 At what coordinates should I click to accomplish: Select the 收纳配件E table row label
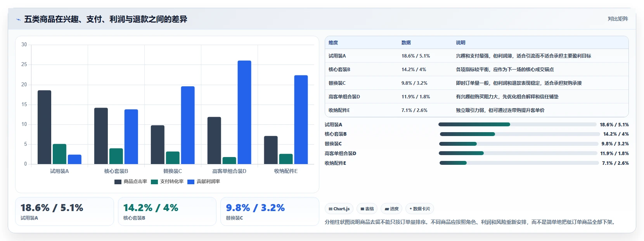339,110
